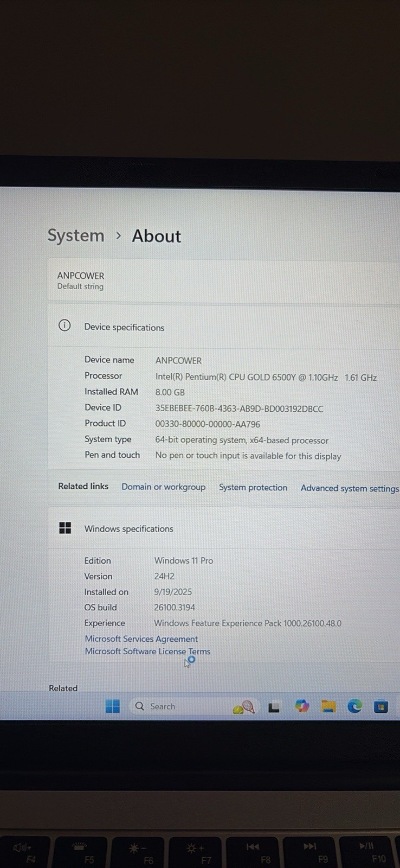400x868 pixels.
Task: Click the About page title
Action: [x=157, y=236]
